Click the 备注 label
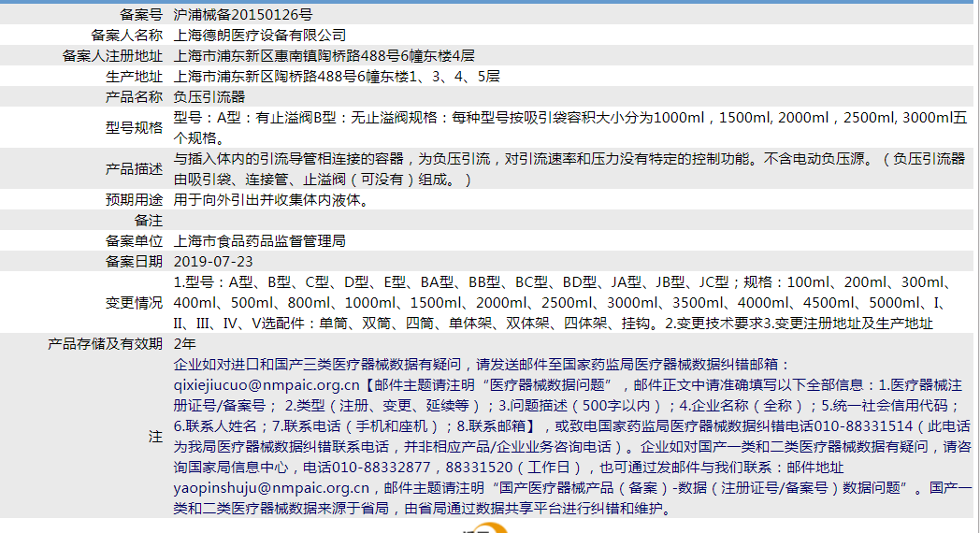 pos(149,221)
